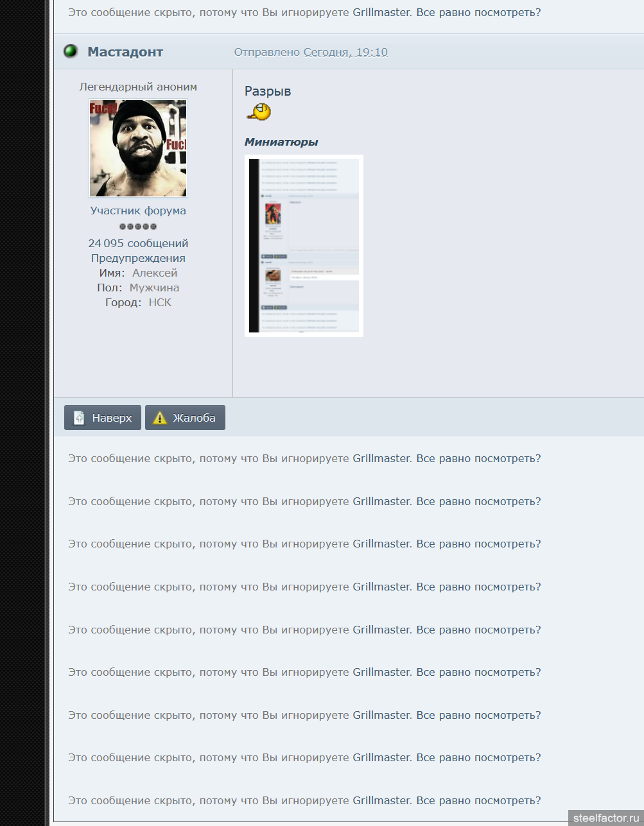Show the bottommost hidden message via Все равно посмотреть?
This screenshot has height=826, width=644.
478,800
